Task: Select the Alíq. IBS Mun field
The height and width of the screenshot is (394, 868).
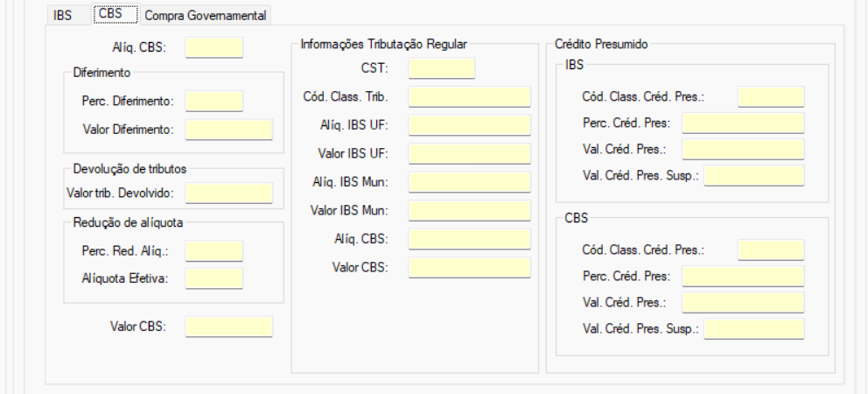Action: (469, 182)
